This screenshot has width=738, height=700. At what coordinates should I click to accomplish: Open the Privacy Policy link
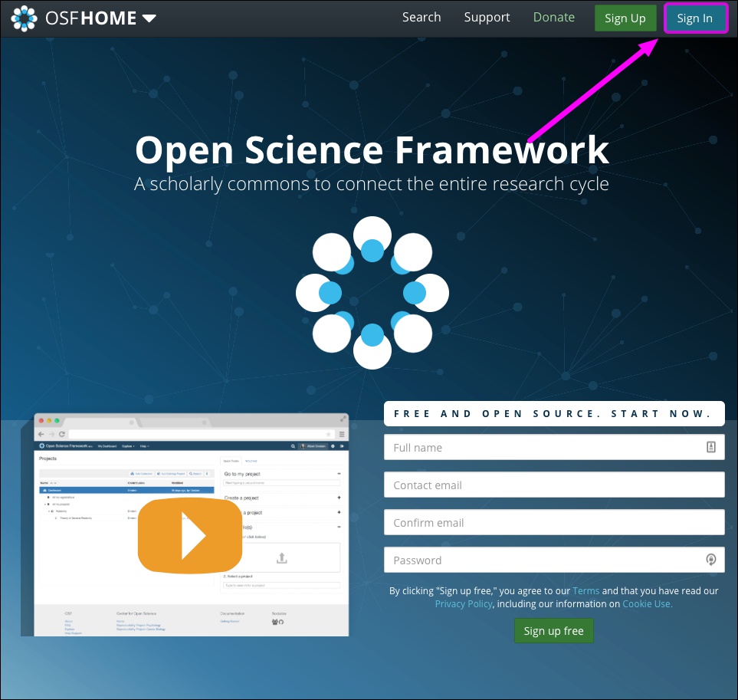(x=463, y=604)
